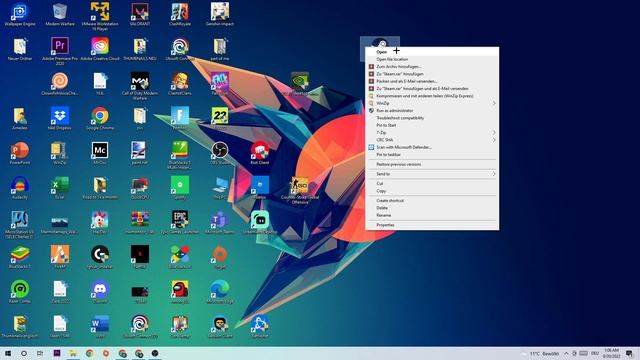Screen dimensions: 640x360
Task: Click the taskbar weather showing 11°C
Action: click(x=541, y=353)
